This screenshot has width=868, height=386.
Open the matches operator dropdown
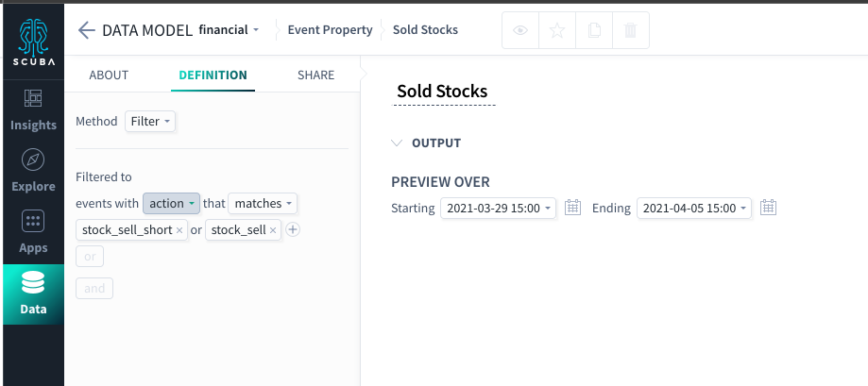click(263, 204)
